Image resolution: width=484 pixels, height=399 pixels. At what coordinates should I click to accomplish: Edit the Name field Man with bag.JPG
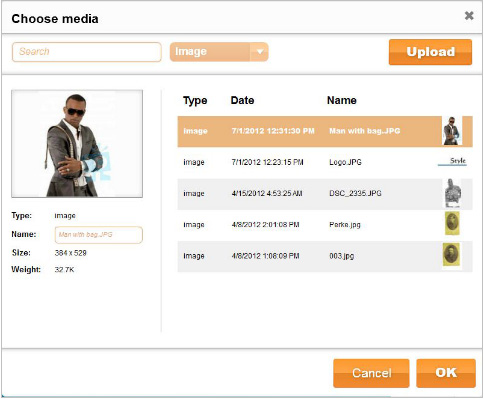point(99,235)
